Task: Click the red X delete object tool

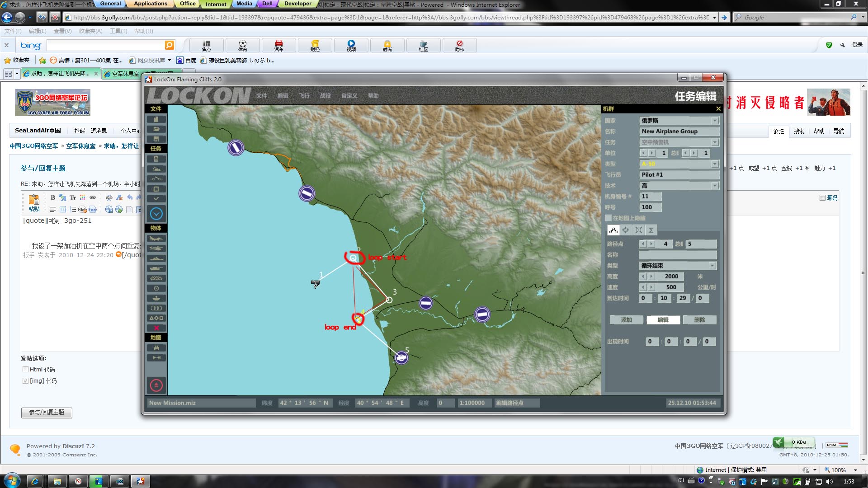Action: point(156,328)
